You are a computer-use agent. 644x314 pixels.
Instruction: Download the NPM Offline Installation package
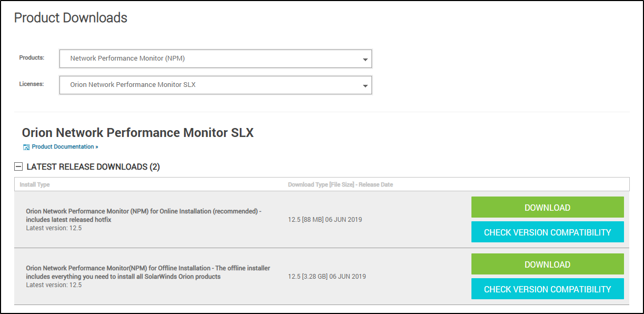(x=548, y=264)
